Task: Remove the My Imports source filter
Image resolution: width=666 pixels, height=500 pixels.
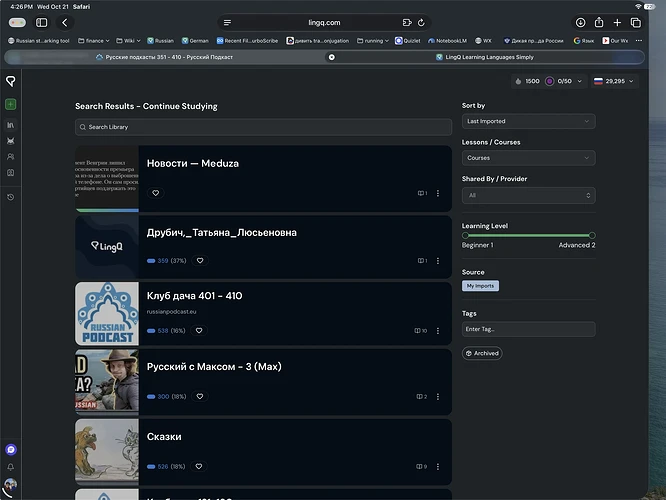Action: click(x=480, y=286)
